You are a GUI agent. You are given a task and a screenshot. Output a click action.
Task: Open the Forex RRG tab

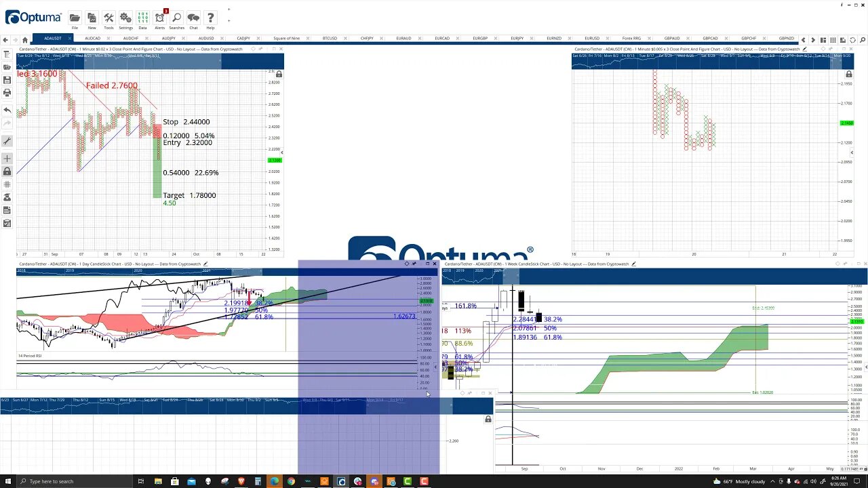tap(631, 39)
